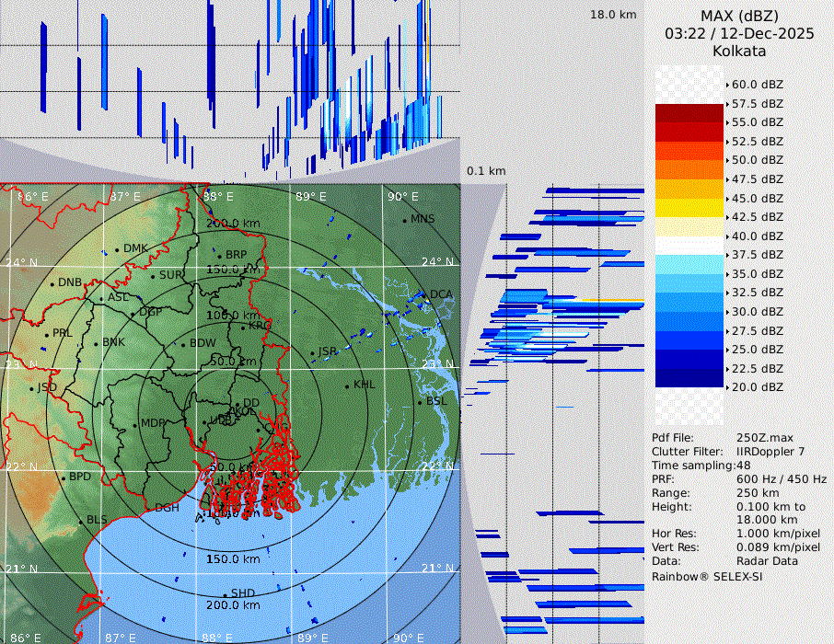The height and width of the screenshot is (644, 834).
Task: Click the MNS station marker on map
Action: 404,220
